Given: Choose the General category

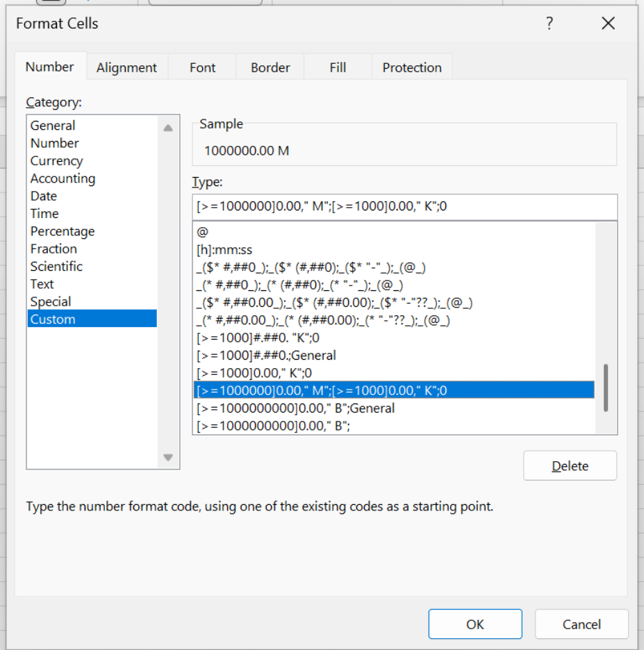Looking at the screenshot, I should tap(92, 125).
